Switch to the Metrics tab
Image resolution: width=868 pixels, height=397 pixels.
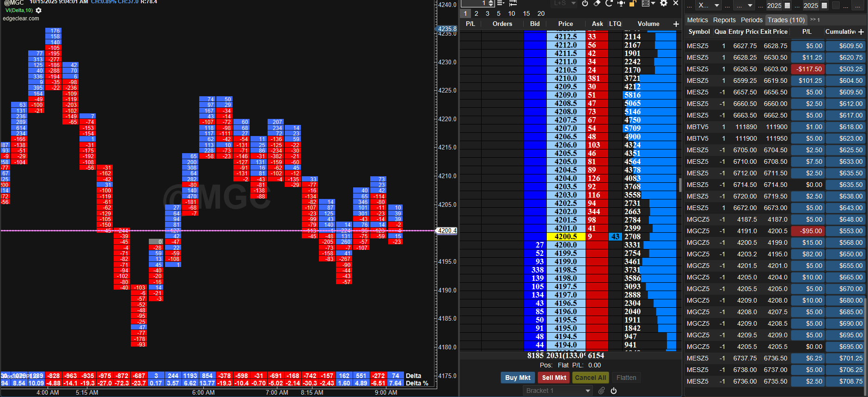tap(697, 20)
